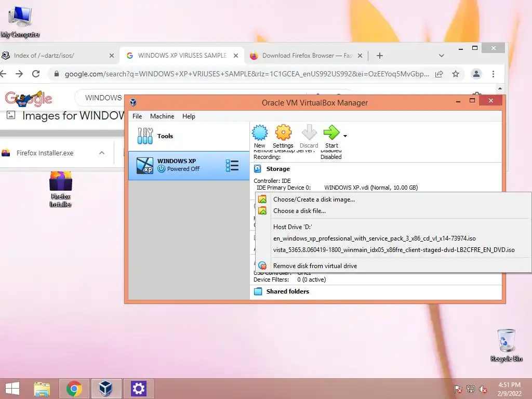Open a new Chrome tab
532x399 pixels.
[380, 56]
